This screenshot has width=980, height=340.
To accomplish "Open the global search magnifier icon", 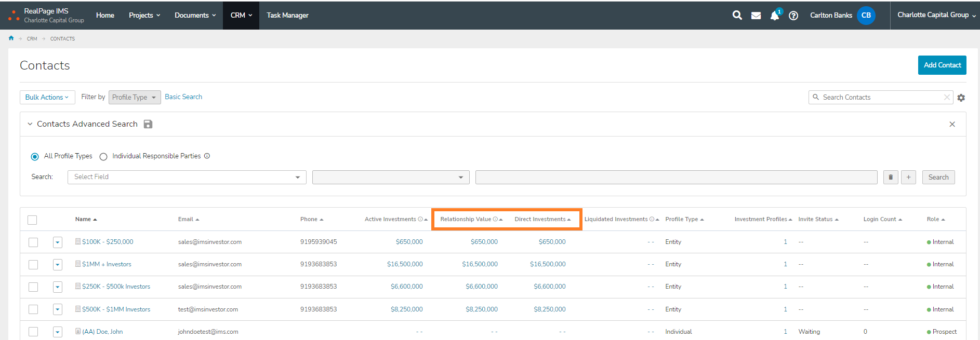I will 737,15.
